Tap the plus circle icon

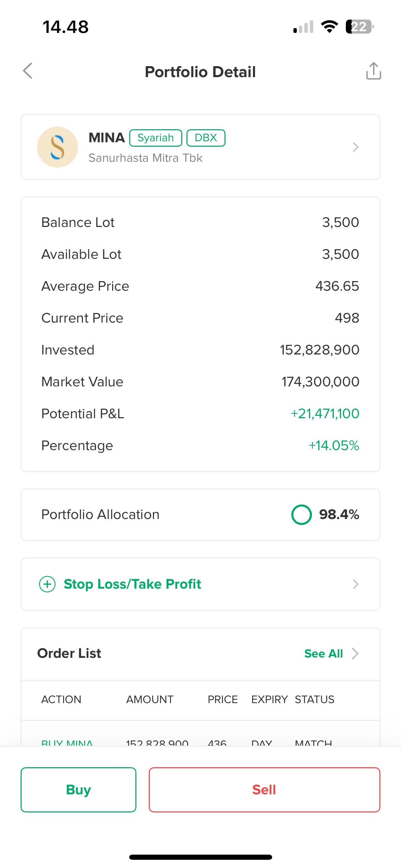(47, 584)
